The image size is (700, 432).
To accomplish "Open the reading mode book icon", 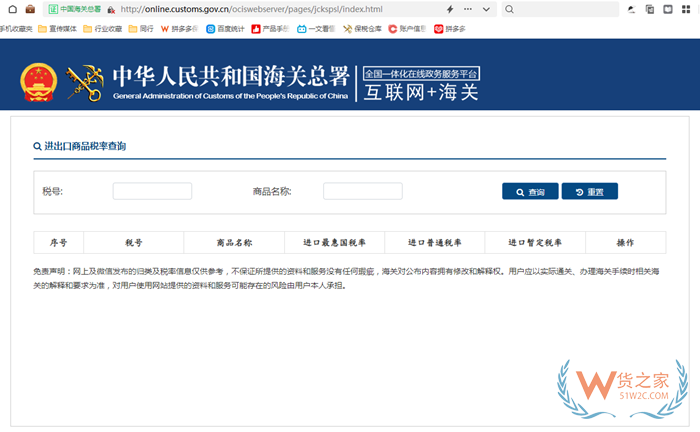I will 668,9.
